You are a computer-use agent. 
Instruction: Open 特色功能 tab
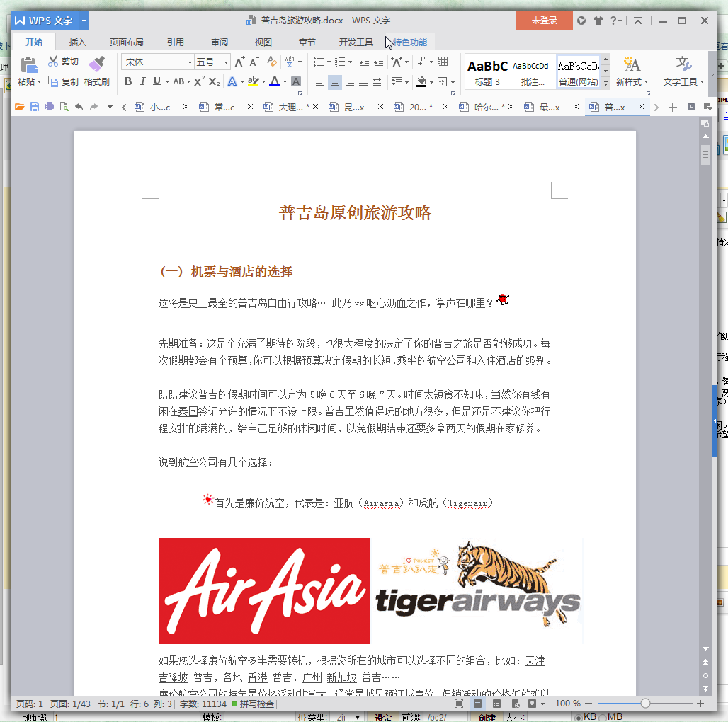(410, 42)
